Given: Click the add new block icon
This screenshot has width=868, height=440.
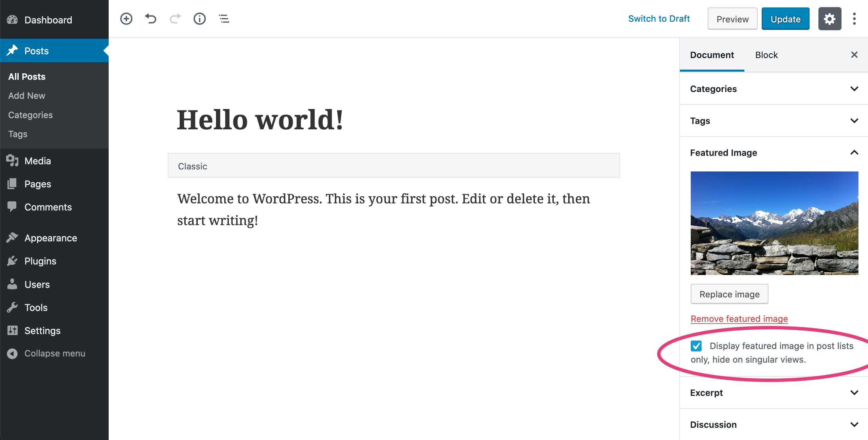Looking at the screenshot, I should pos(126,19).
